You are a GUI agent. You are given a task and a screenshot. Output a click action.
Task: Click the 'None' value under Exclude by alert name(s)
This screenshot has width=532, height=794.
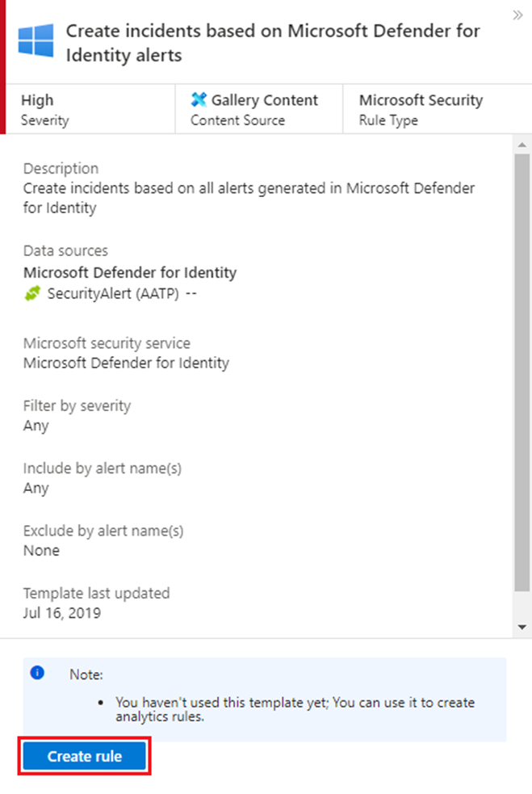pos(41,550)
